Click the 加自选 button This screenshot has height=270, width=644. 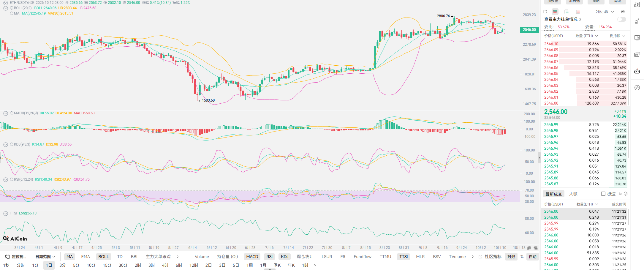[x=574, y=1]
